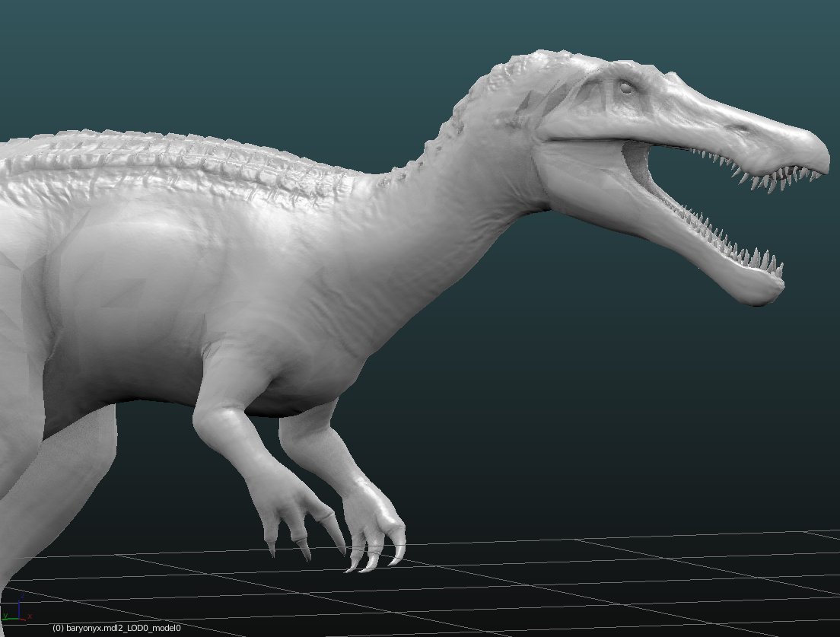Click the baryonyx.mdl2_LOD0_model0 label
The height and width of the screenshot is (637, 840).
116,628
